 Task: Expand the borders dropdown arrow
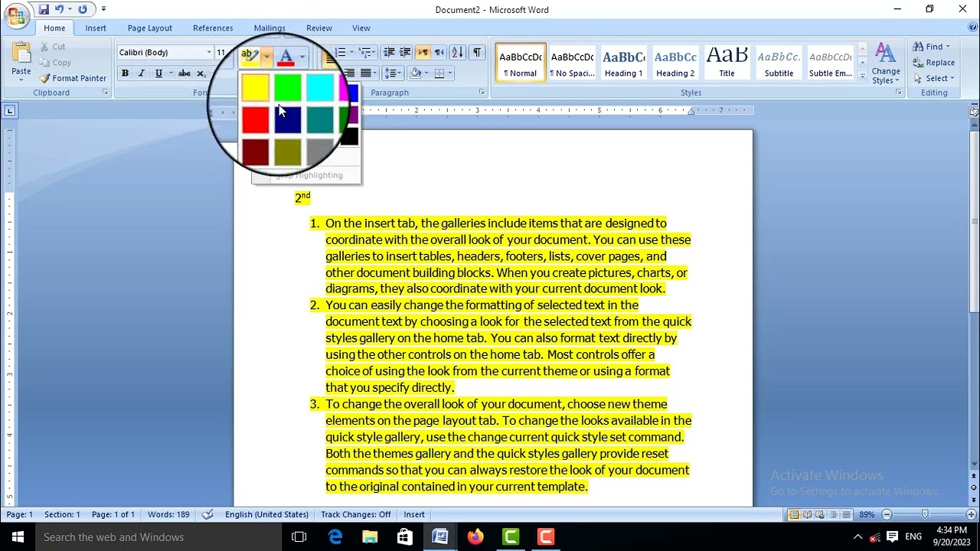(449, 73)
